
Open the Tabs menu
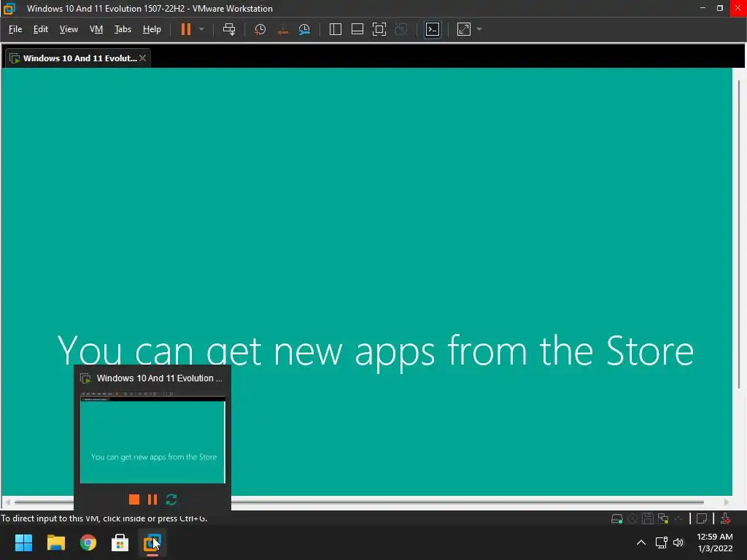(x=123, y=29)
